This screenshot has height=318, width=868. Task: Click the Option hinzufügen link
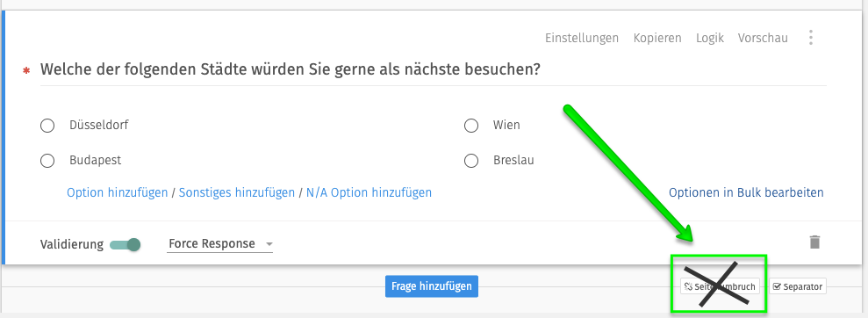click(x=118, y=192)
